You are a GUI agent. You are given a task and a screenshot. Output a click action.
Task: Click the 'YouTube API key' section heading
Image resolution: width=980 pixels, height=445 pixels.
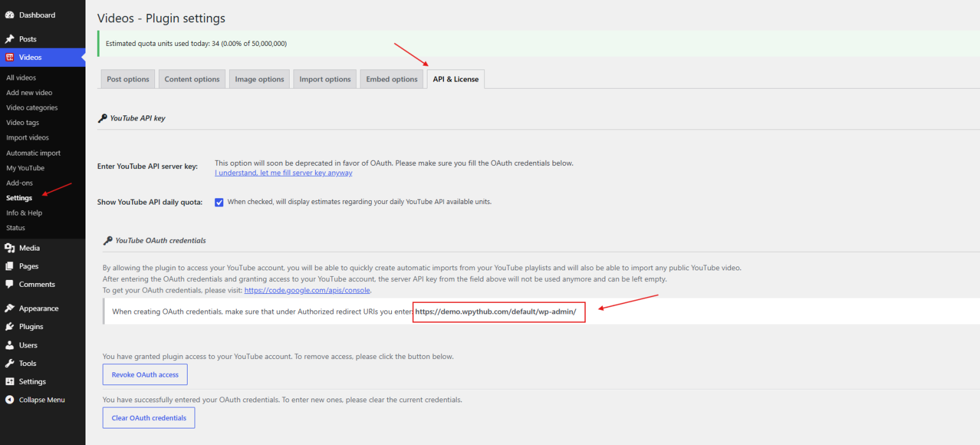[x=137, y=118]
